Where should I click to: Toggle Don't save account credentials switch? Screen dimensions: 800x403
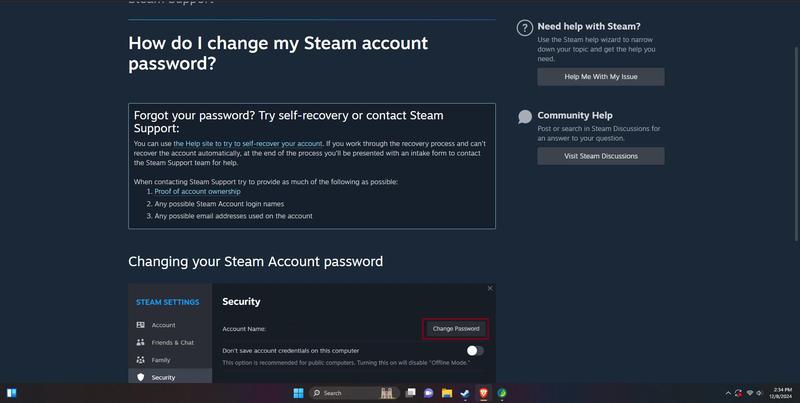[x=475, y=350]
